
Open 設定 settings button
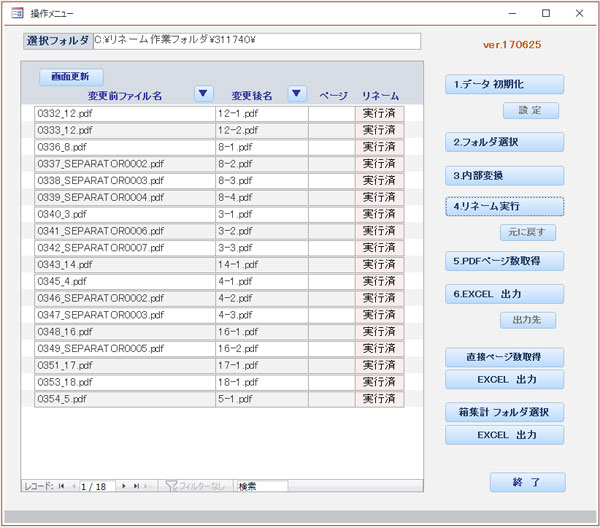point(530,111)
